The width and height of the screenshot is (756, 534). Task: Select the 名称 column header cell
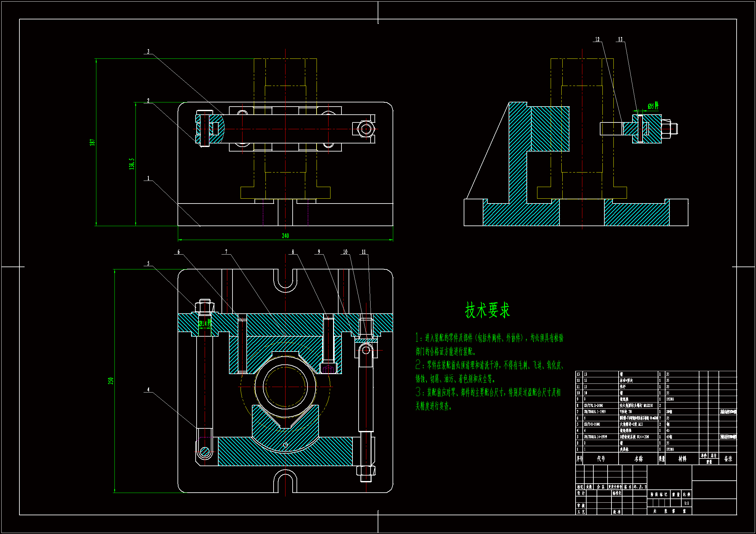coord(638,459)
